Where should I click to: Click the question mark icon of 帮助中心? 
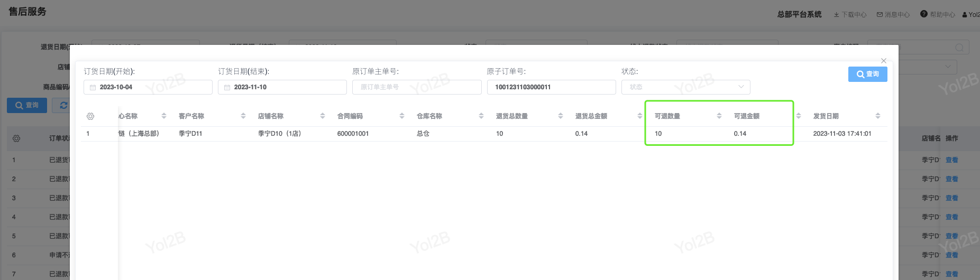tap(924, 14)
